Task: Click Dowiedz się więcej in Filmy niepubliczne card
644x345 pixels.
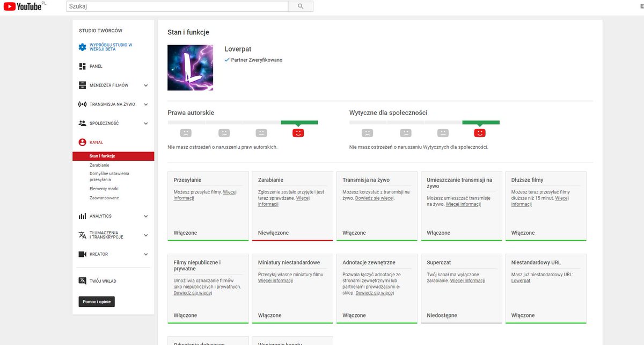Action: click(193, 293)
